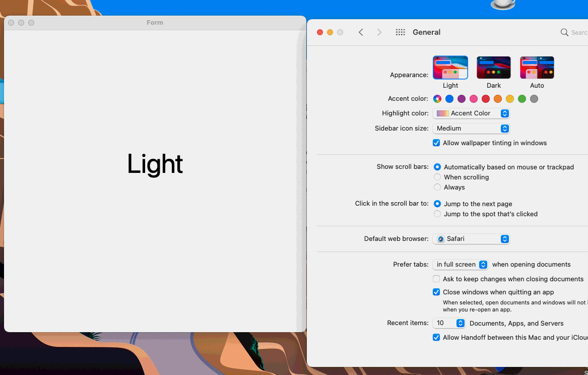The width and height of the screenshot is (588, 375).
Task: Click the Safari icon in browser dropdown
Action: pos(441,239)
